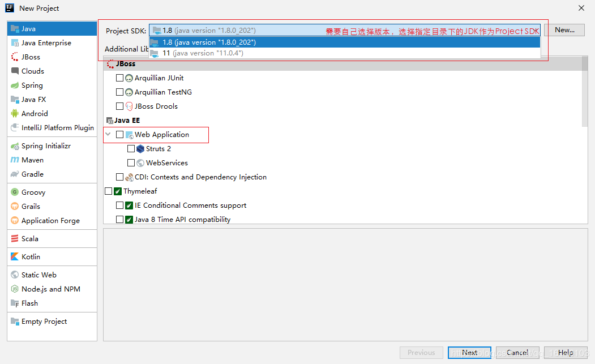This screenshot has height=364, width=595.
Task: Check the Thymeleaf checkbox
Action: 109,191
